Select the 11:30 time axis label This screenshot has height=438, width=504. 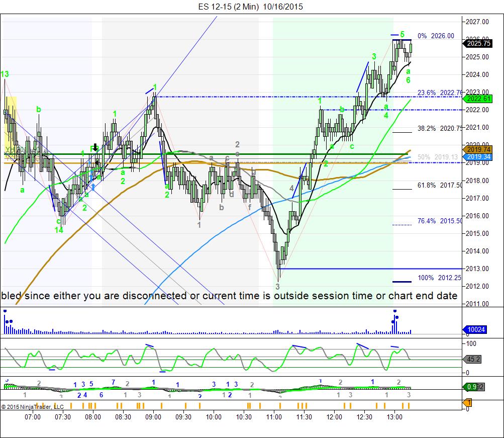pos(304,417)
